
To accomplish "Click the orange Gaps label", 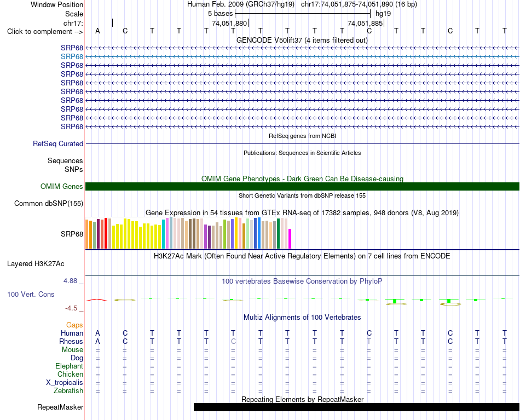I will [74, 325].
